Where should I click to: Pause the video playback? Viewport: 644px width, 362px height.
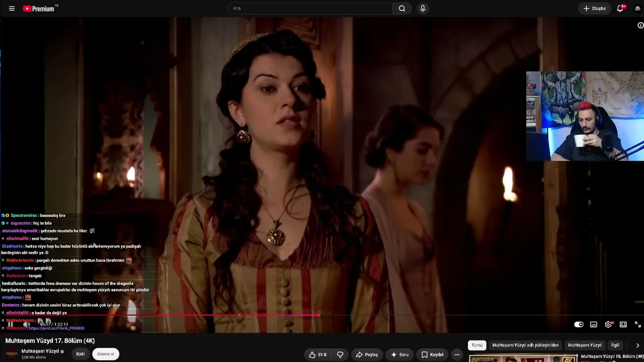[10, 324]
